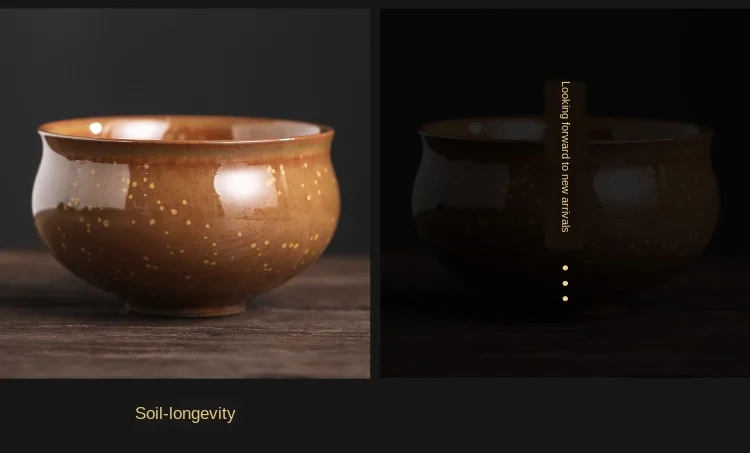Click the top dot under the vertical text
The image size is (750, 453).
(565, 268)
